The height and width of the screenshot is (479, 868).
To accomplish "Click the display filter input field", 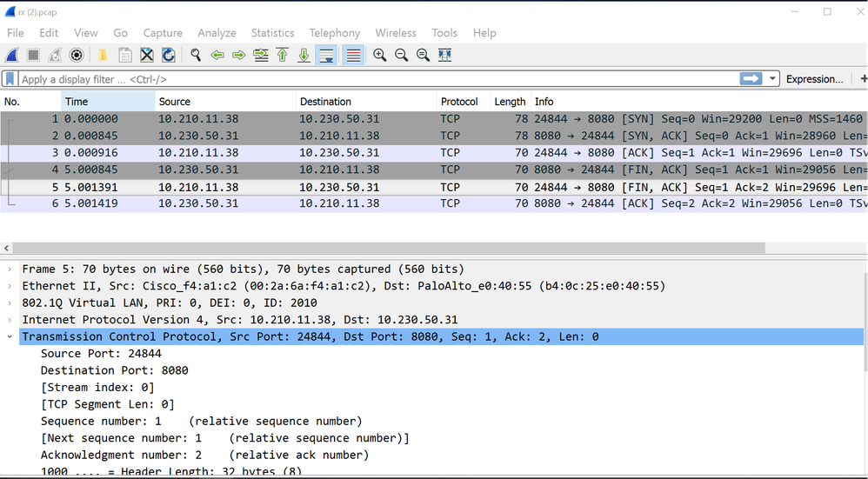I will point(374,79).
